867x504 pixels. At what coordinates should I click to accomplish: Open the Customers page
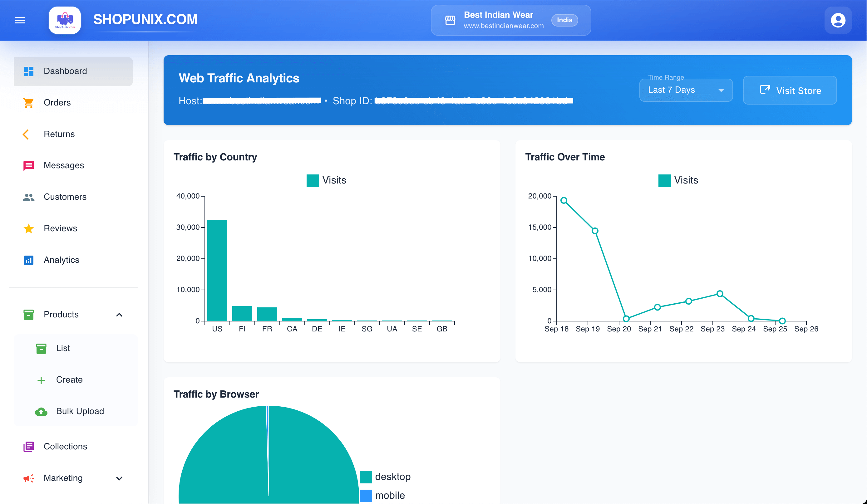coord(73,197)
